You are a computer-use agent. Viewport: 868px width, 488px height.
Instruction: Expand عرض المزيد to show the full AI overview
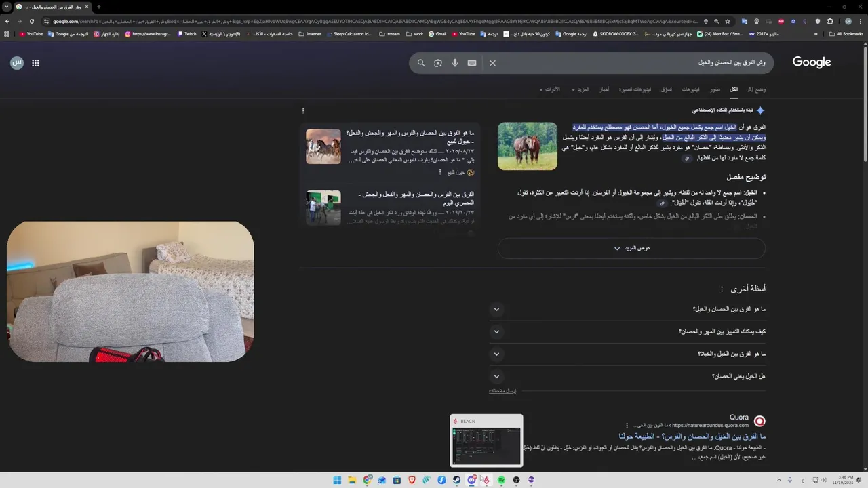pos(631,248)
